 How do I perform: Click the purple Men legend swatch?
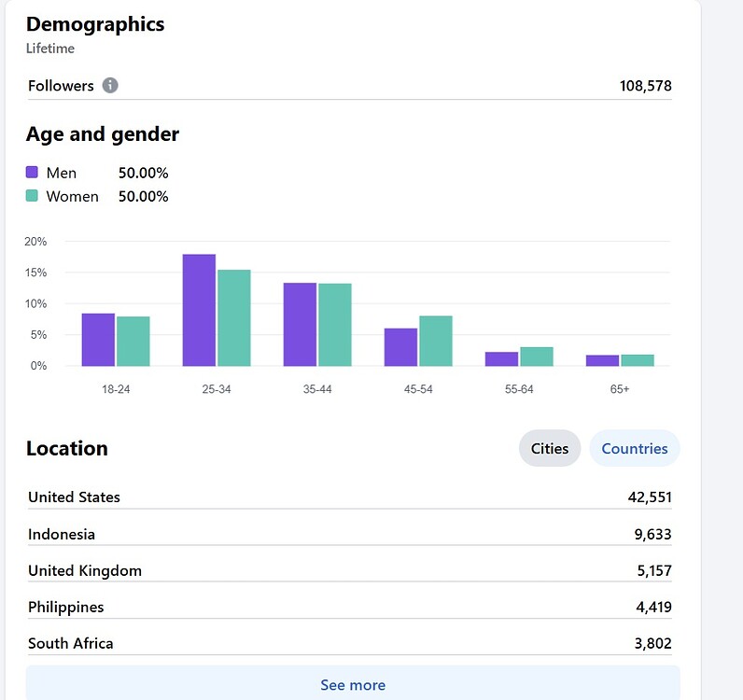[x=32, y=173]
